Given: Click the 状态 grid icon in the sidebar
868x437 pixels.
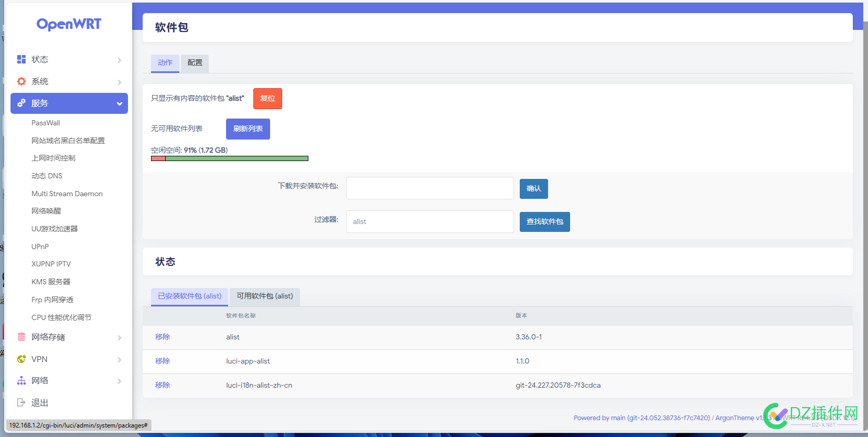Looking at the screenshot, I should pyautogui.click(x=22, y=59).
